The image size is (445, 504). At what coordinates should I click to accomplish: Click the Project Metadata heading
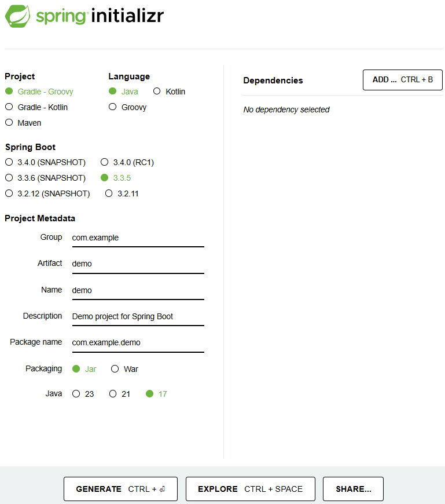coord(40,218)
